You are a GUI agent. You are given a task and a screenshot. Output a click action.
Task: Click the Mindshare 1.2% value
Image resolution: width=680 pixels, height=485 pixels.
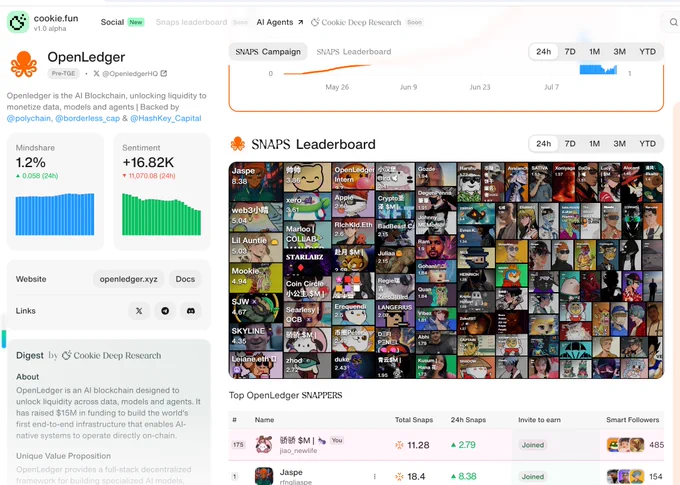(x=30, y=162)
